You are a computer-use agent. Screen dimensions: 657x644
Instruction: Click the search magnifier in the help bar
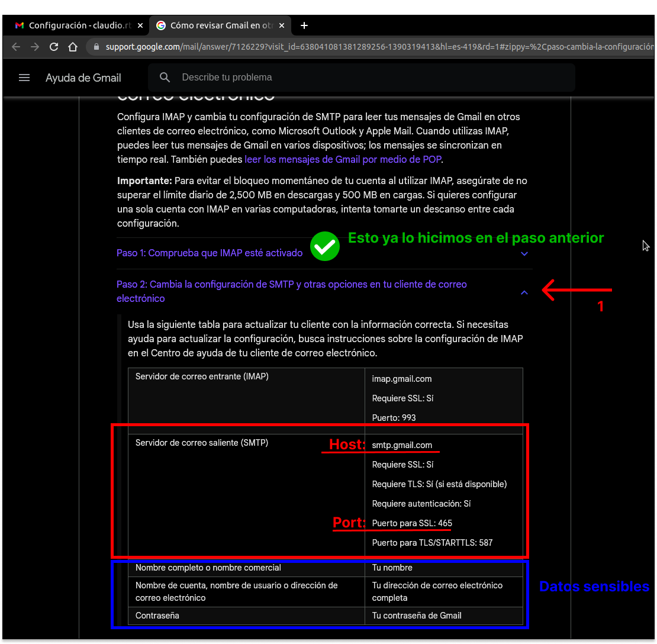tap(164, 77)
